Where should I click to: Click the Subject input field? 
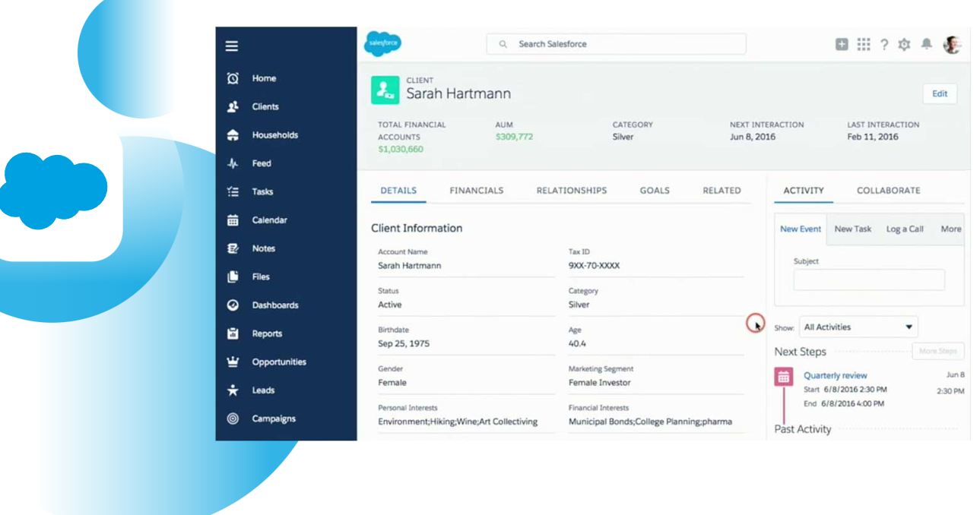click(x=869, y=280)
